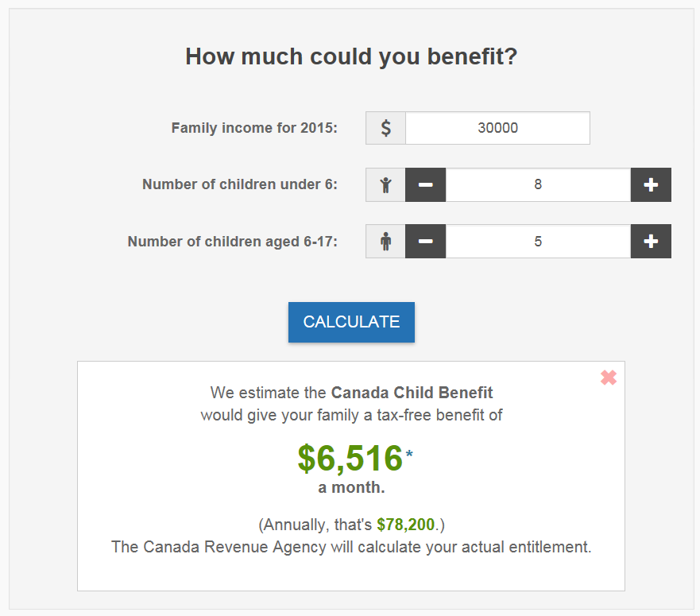Focus the children under 6 count field

(x=538, y=185)
